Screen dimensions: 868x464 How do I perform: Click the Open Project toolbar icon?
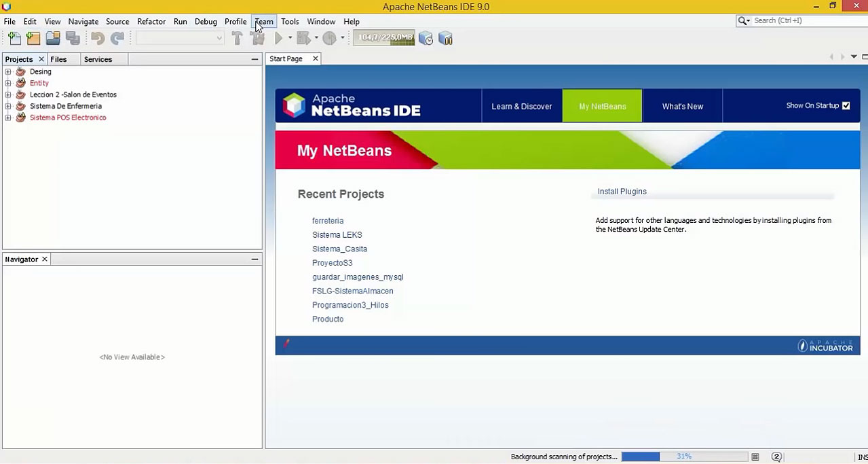pos(53,39)
